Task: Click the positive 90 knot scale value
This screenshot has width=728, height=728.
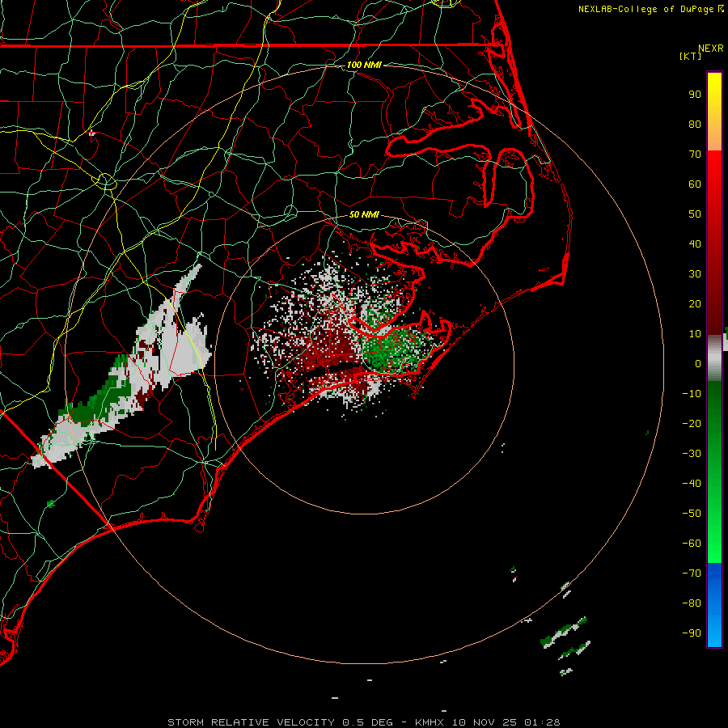Action: (x=695, y=95)
